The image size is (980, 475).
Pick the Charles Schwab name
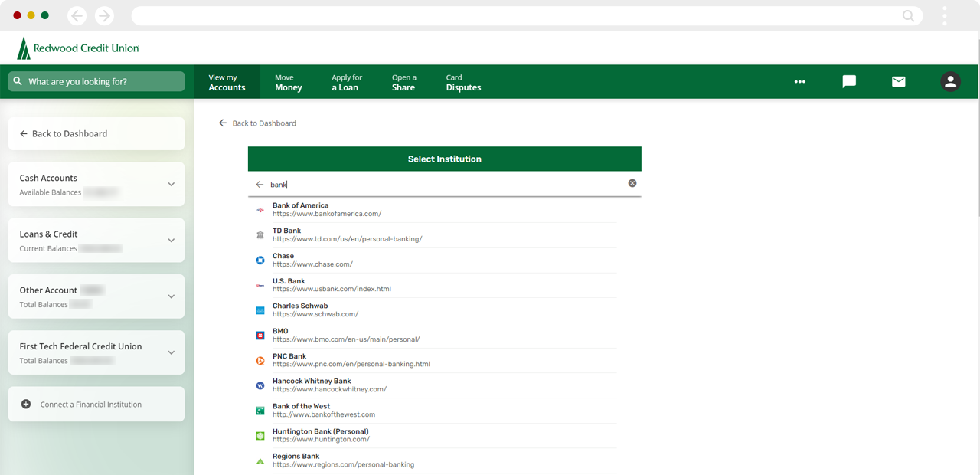coord(300,306)
